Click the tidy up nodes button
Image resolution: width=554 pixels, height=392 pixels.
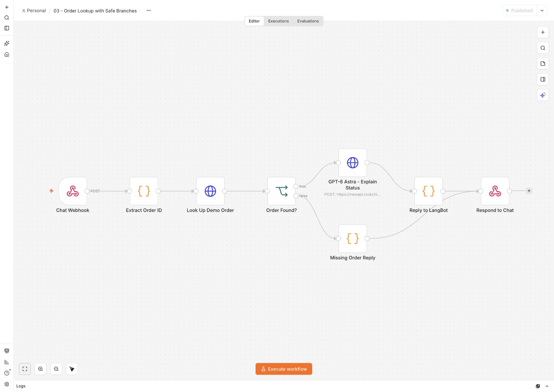pos(72,369)
